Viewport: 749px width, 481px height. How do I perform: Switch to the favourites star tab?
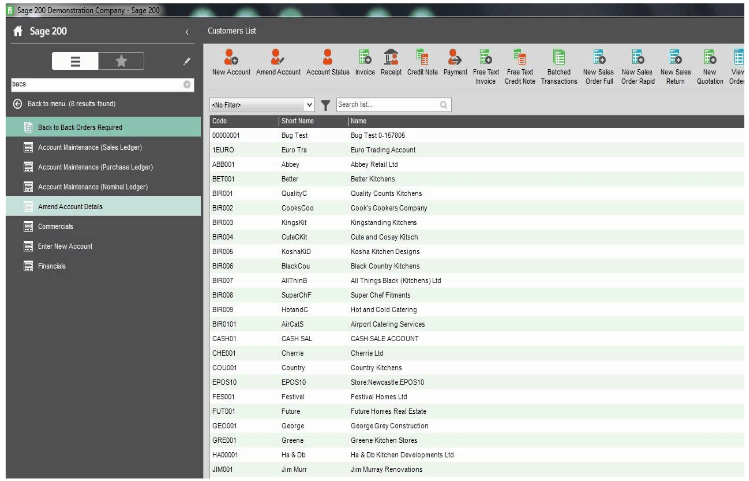click(x=121, y=61)
